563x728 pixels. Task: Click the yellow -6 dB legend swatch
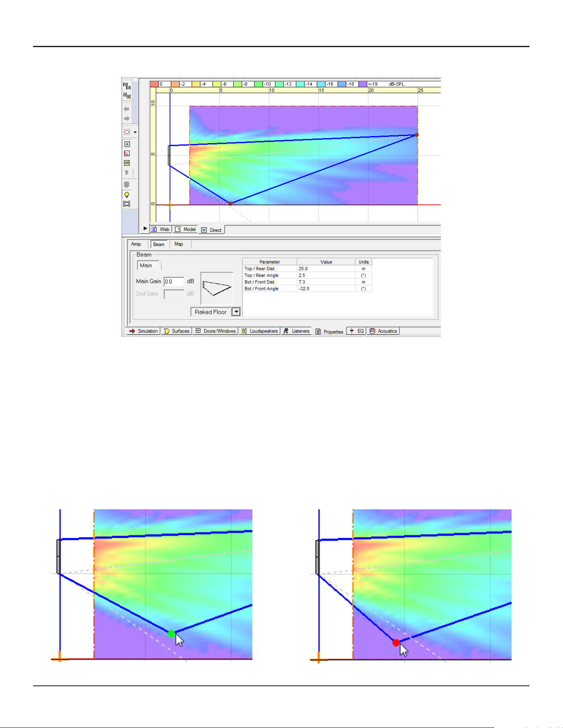click(217, 84)
